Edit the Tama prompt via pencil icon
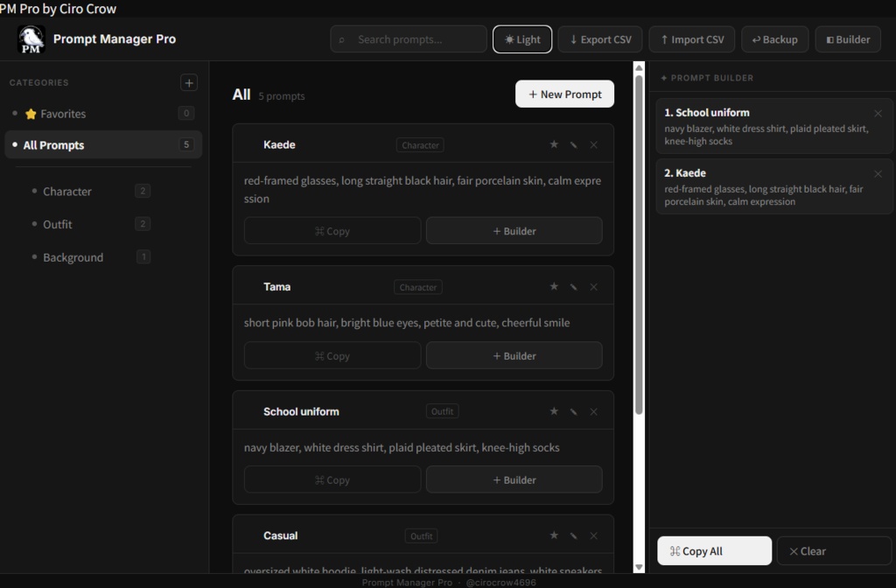This screenshot has height=588, width=896. 573,286
